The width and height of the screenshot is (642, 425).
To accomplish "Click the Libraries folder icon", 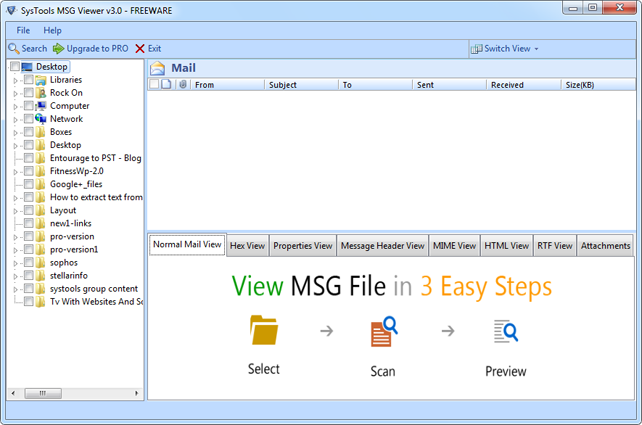I will (x=41, y=80).
